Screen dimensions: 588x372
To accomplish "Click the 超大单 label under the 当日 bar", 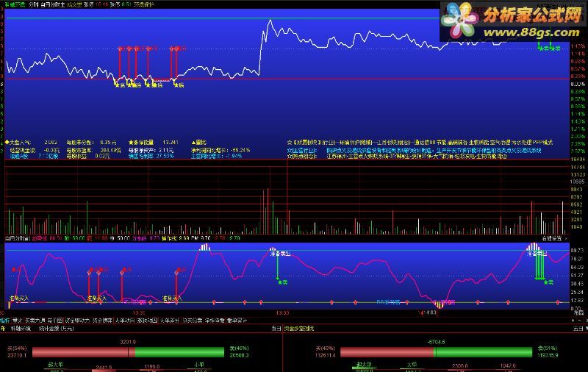I will click(x=56, y=364).
